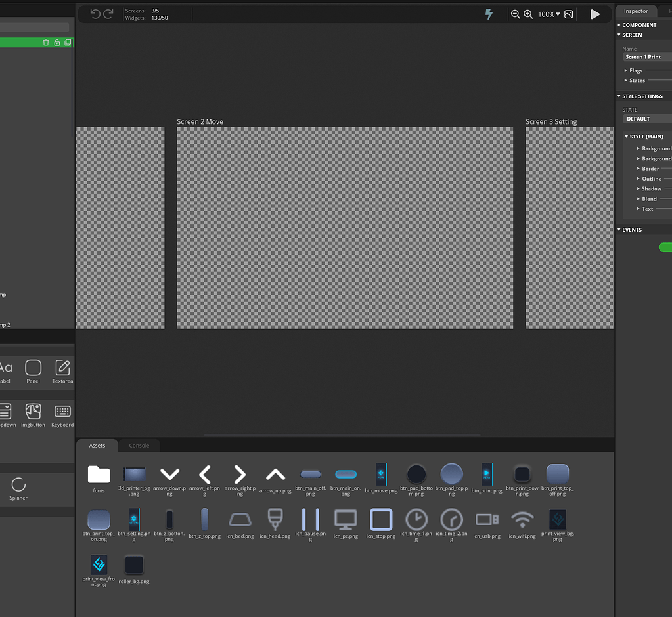Open the 100% zoom level dropdown
The width and height of the screenshot is (672, 617).
pos(549,14)
